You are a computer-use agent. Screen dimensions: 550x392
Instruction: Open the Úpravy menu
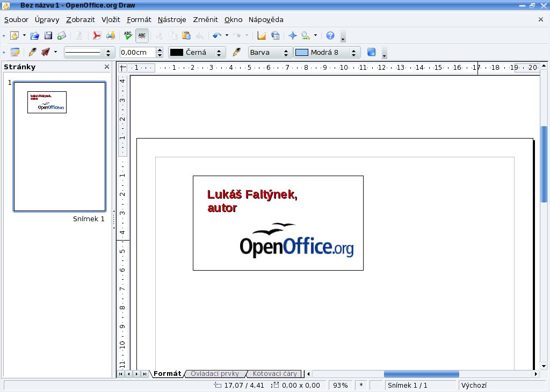coord(47,20)
